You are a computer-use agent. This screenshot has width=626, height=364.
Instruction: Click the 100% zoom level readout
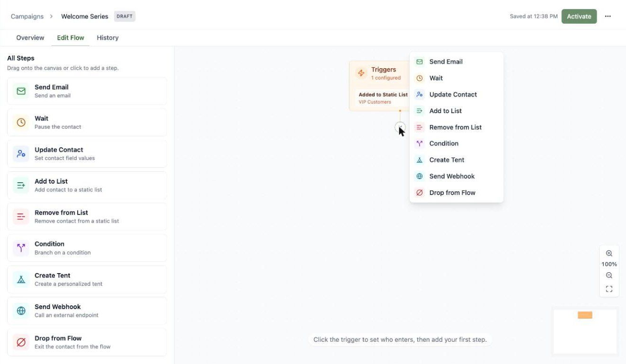point(609,264)
